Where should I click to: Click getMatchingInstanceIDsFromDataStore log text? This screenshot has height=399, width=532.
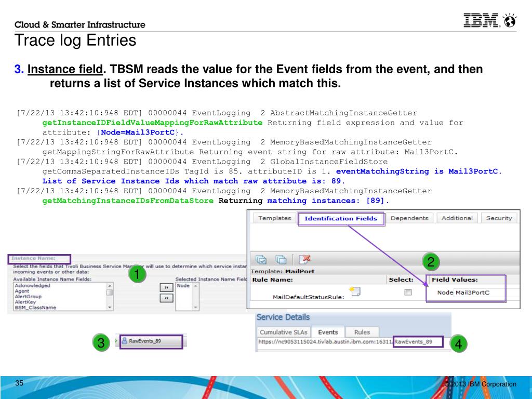pyautogui.click(x=128, y=201)
